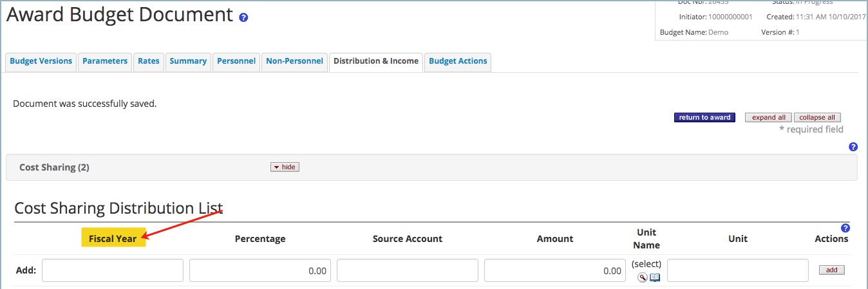
Task: Select the Summary tab
Action: [188, 61]
